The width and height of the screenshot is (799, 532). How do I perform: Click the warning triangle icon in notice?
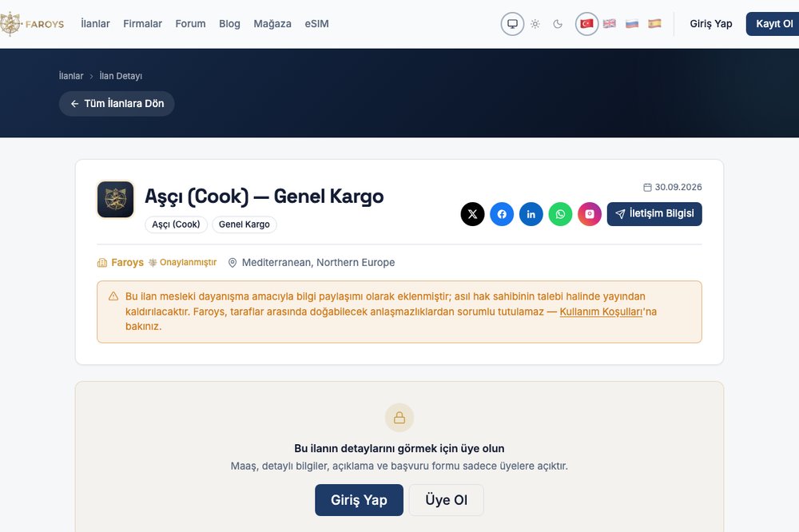[x=113, y=296]
